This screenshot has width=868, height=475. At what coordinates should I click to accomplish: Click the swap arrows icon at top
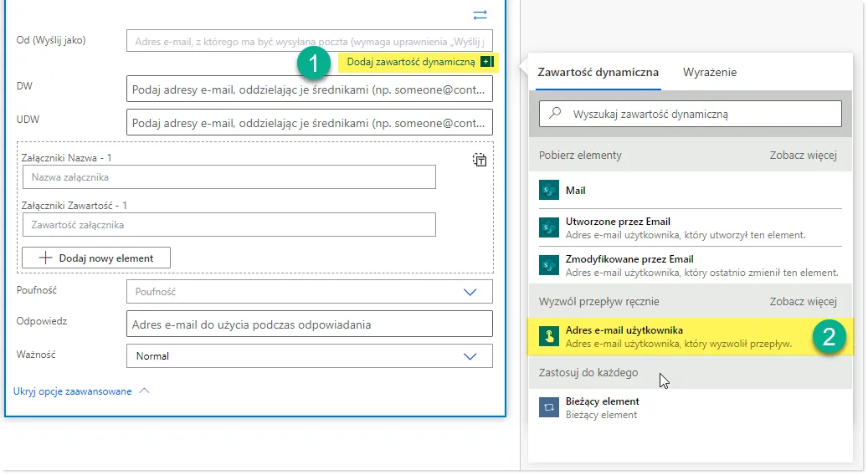point(480,14)
